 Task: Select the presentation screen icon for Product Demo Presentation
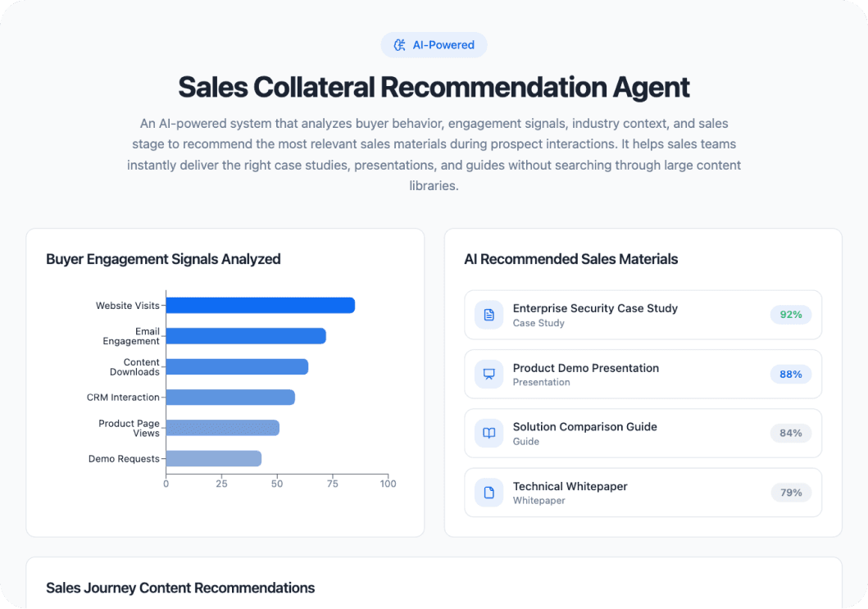pos(489,374)
